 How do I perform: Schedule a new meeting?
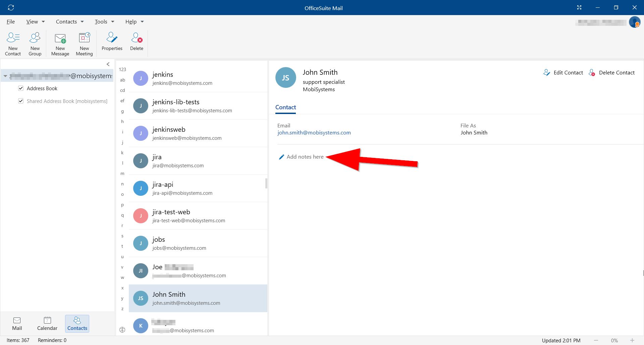click(84, 44)
